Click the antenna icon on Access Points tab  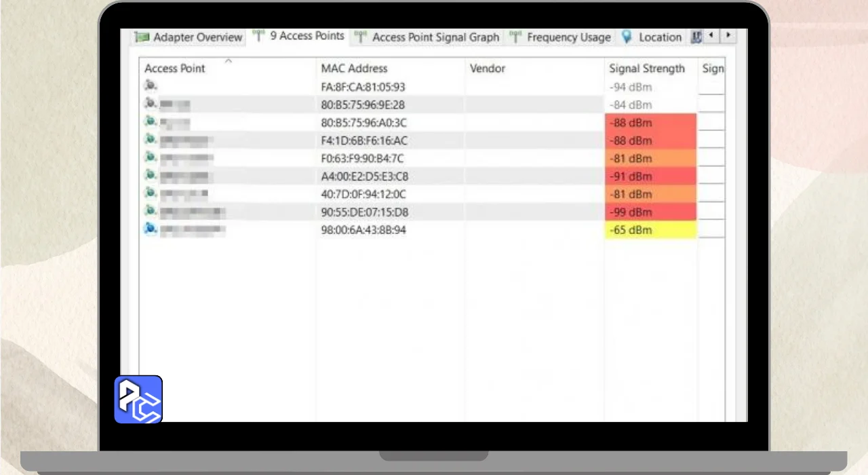(258, 36)
